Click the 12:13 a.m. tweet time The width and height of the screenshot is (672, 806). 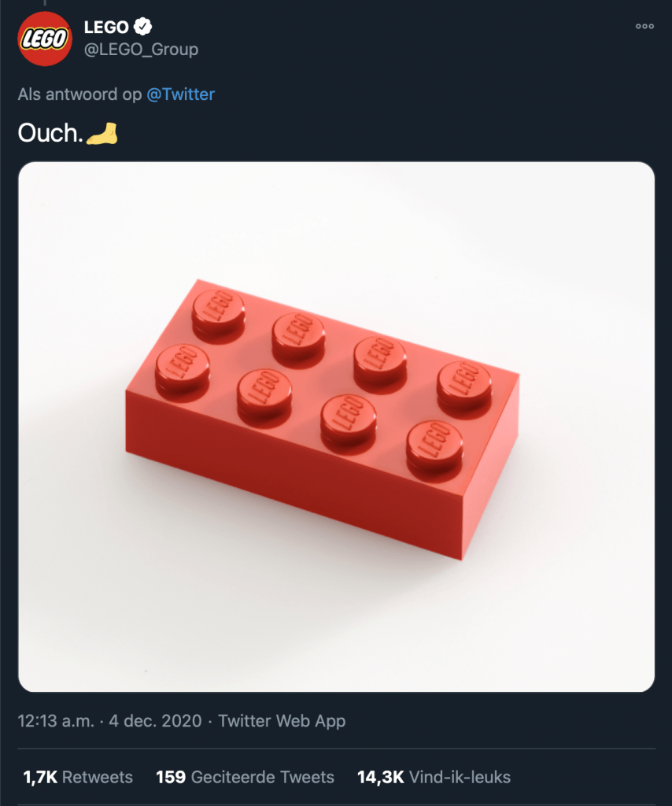click(x=54, y=720)
